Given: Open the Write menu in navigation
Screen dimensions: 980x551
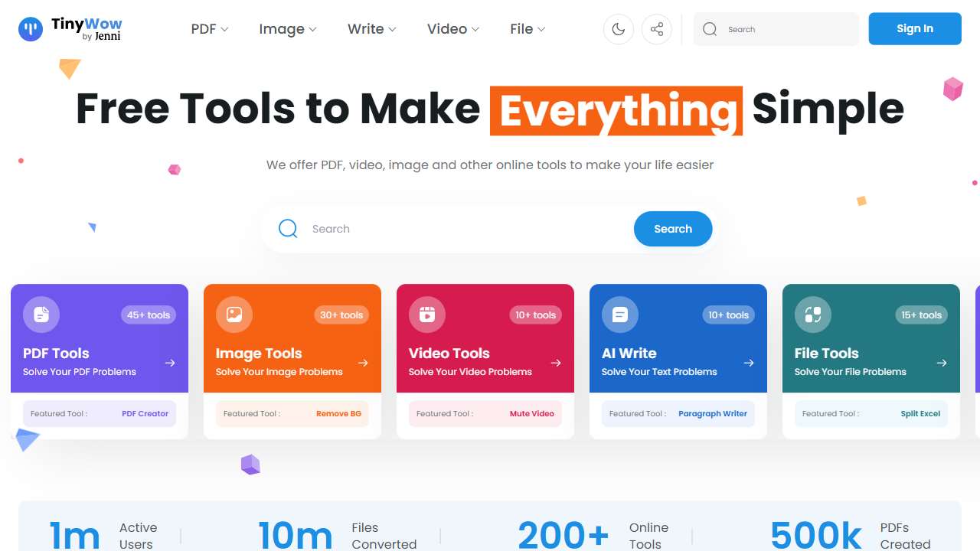Looking at the screenshot, I should pyautogui.click(x=371, y=29).
